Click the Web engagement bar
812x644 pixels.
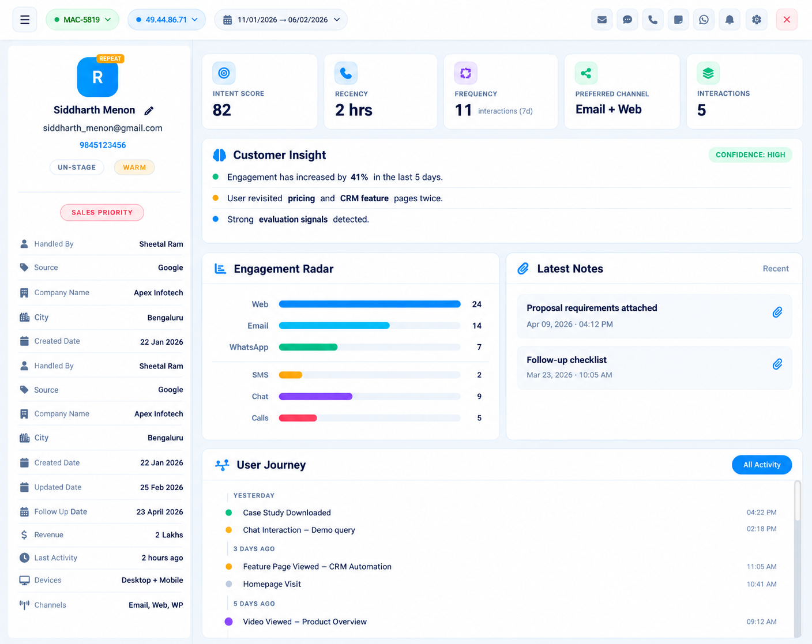point(370,304)
